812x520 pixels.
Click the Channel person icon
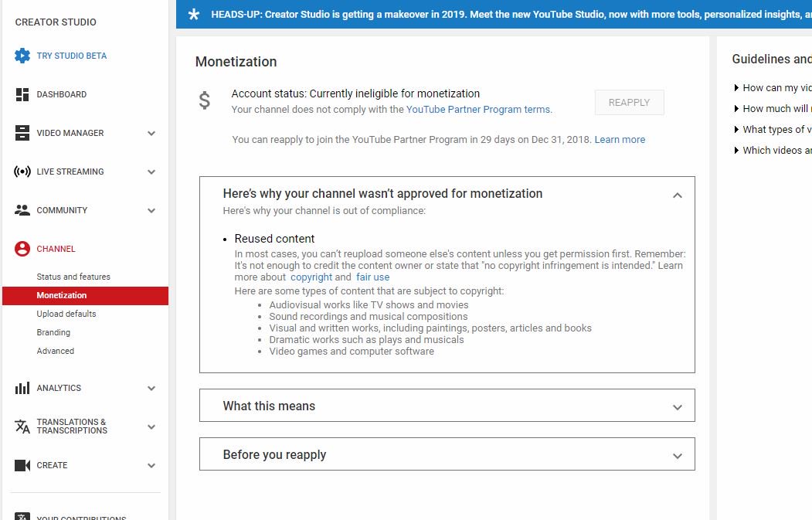pos(22,249)
